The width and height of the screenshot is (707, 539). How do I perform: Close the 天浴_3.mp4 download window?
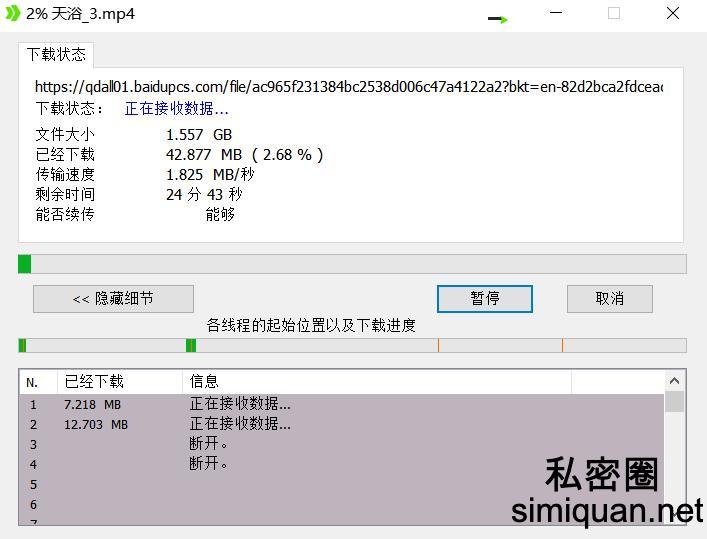673,14
